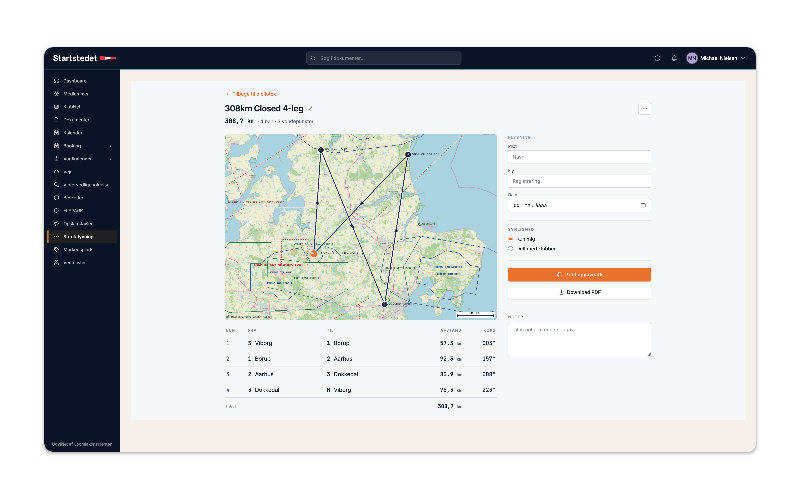The width and height of the screenshot is (800, 500).
Task: Click the footer link at the bottom of the sidebar
Action: coord(82,444)
